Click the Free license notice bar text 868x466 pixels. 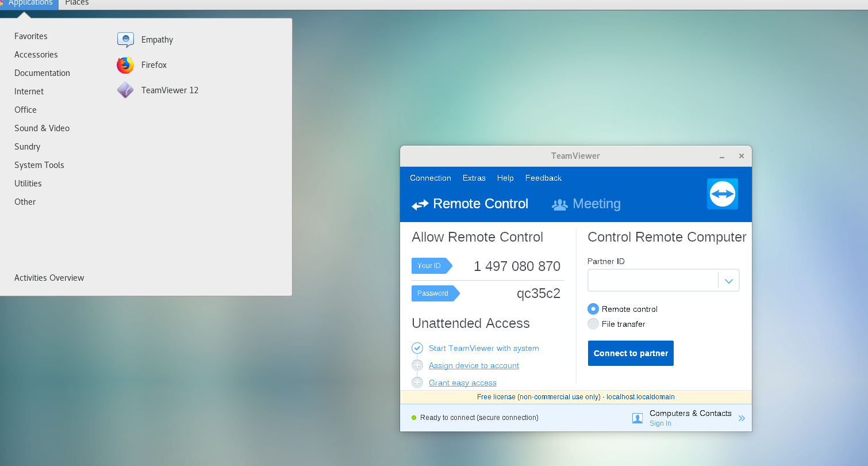(576, 397)
